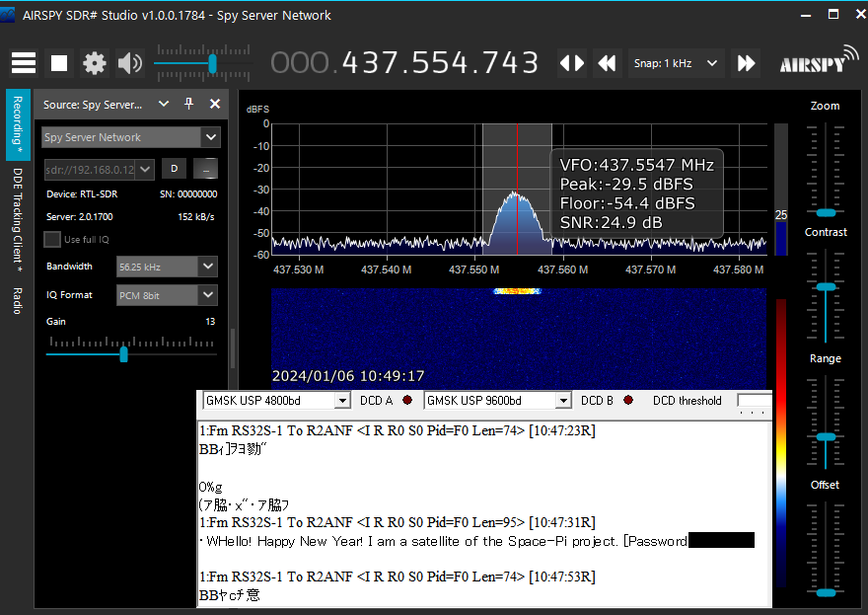Image resolution: width=868 pixels, height=615 pixels.
Task: Click the center tuning arrows icon
Action: (572, 63)
